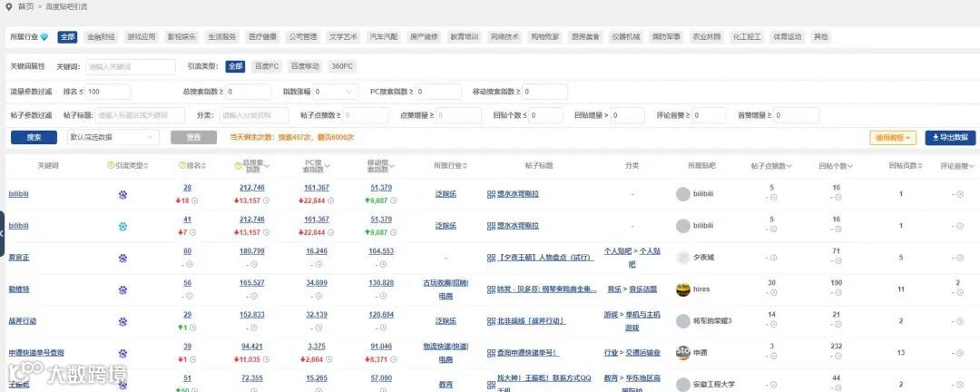Focus the 分类 input field
The image size is (980, 392).
point(253,115)
